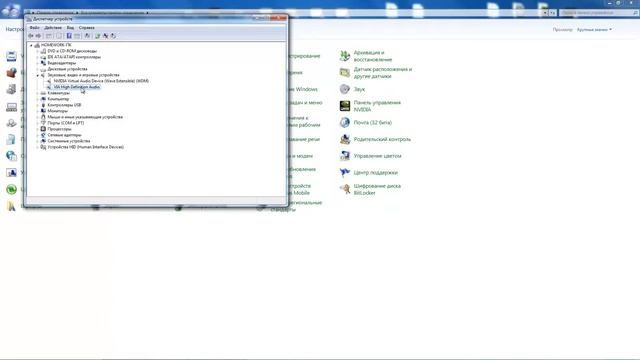Expand Контроллеры USB
The image size is (640, 360).
tap(38, 105)
